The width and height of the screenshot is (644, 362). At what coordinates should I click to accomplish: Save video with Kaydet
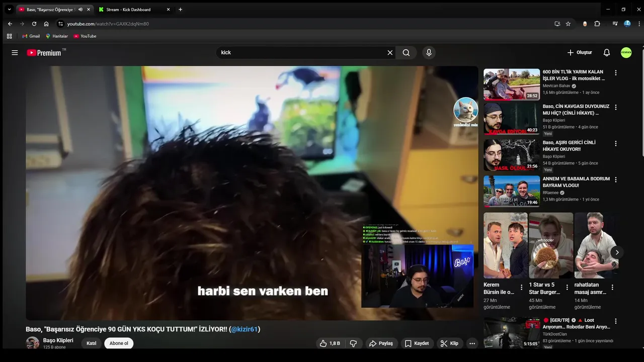[417, 343]
